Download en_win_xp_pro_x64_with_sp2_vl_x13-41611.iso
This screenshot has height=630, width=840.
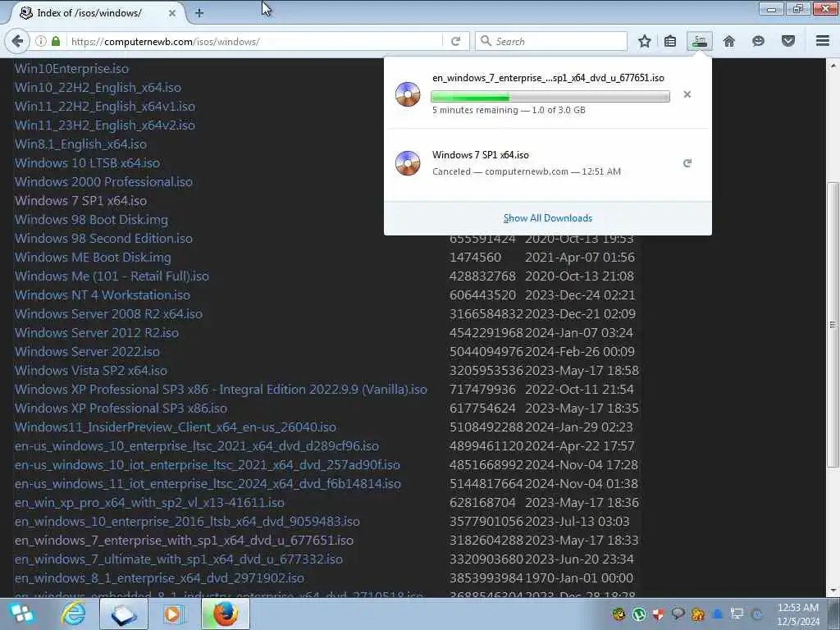point(150,503)
